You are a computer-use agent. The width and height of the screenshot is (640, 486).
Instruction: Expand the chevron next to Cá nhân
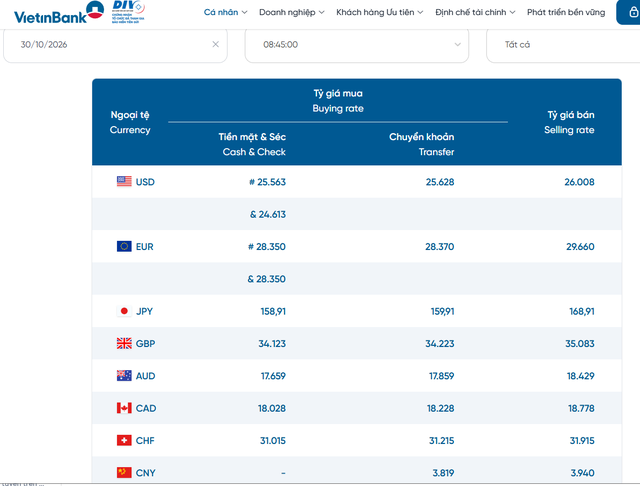pyautogui.click(x=244, y=12)
